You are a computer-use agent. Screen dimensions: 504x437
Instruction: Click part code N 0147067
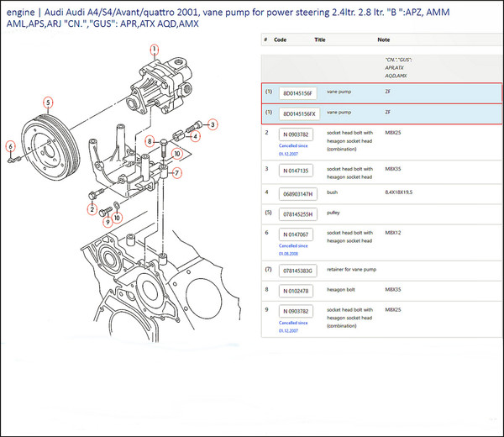pyautogui.click(x=296, y=235)
